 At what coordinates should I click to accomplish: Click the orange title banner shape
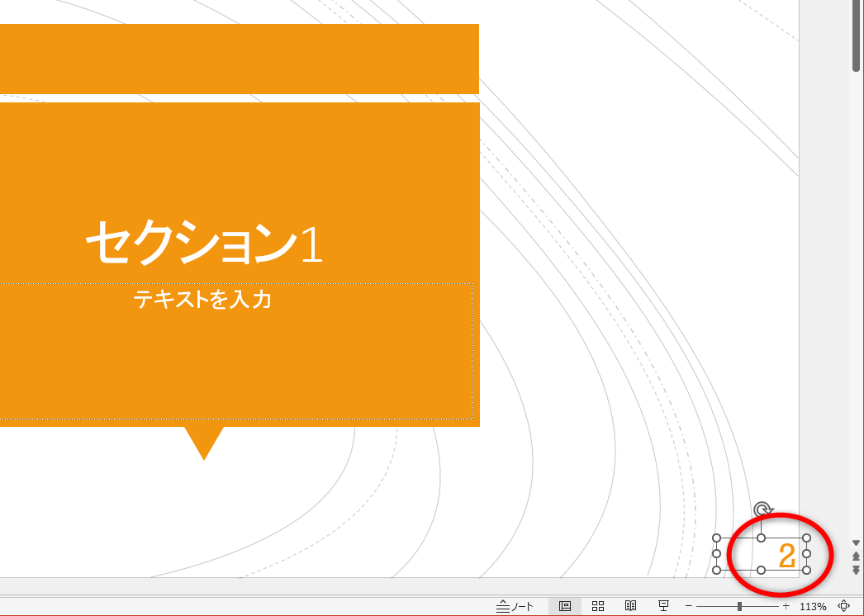240,58
